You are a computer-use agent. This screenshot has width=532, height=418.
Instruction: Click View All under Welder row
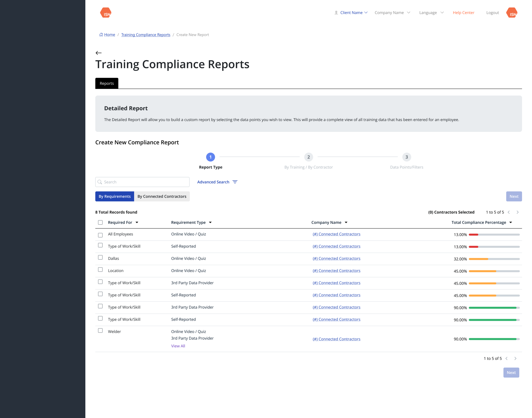click(178, 346)
